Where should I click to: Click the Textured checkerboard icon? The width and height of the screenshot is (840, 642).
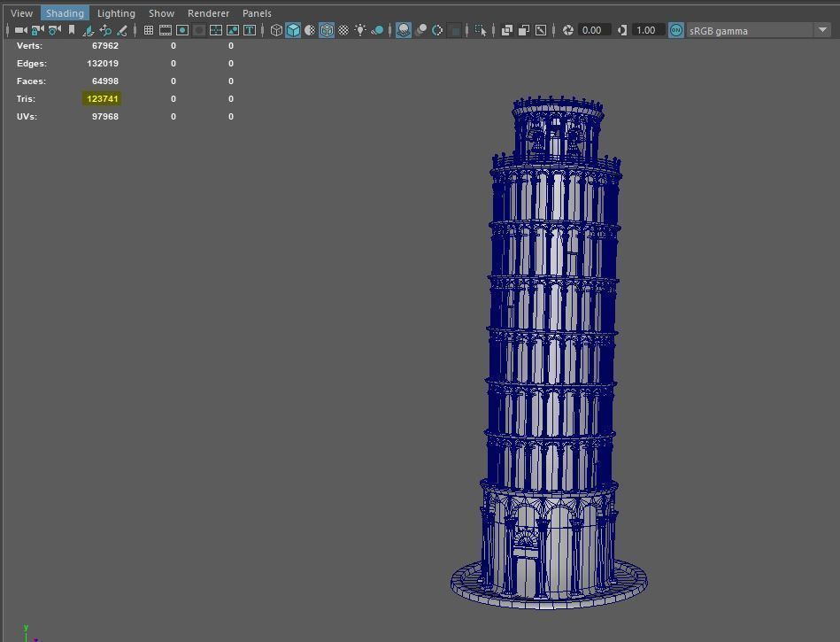click(x=343, y=30)
